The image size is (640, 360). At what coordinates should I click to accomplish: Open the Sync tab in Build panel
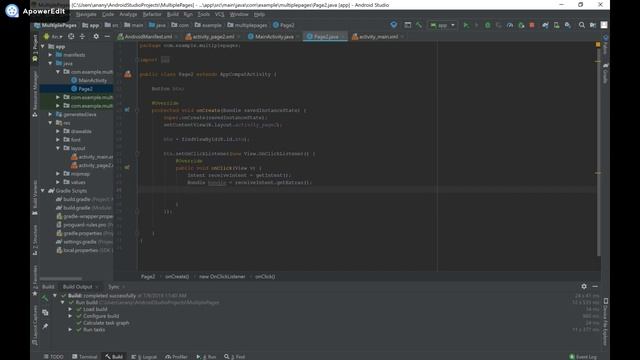(113, 287)
